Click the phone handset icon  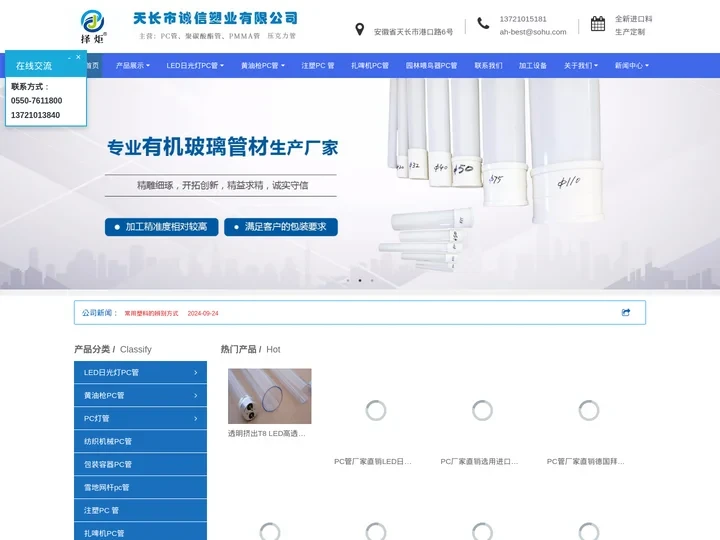pyautogui.click(x=483, y=24)
